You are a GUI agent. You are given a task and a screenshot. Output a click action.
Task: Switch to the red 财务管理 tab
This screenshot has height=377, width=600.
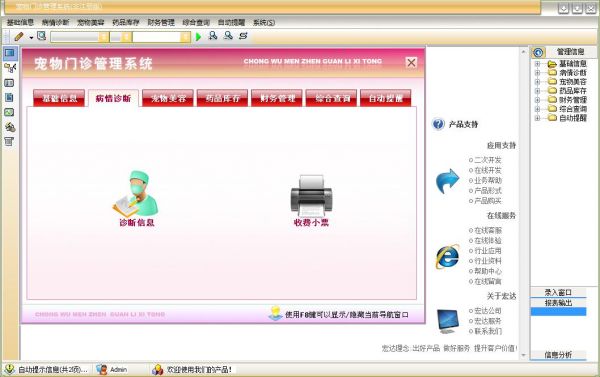click(277, 98)
